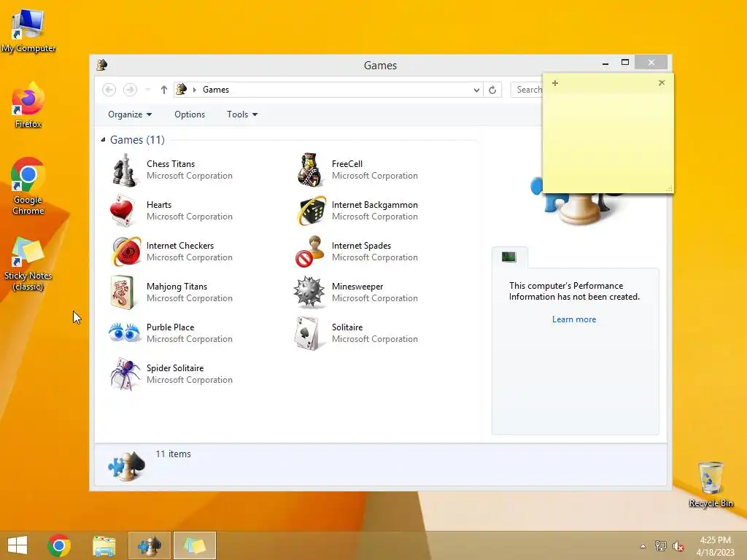Switch to Sticky Notes taskbar button
This screenshot has height=560, width=747.
[194, 545]
